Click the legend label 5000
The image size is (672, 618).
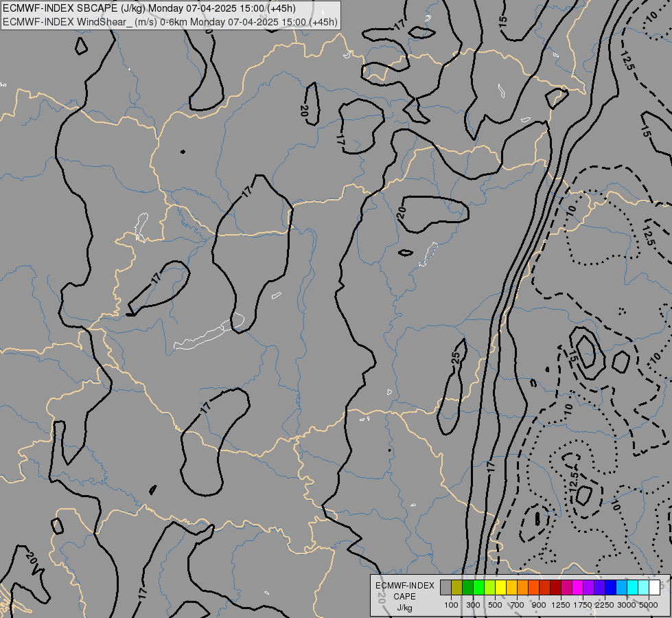(x=649, y=605)
